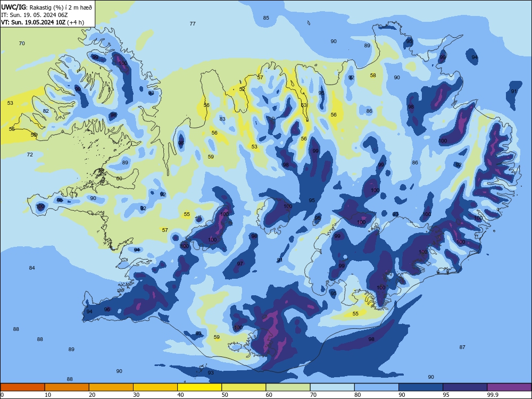Select the 90–95 dark blue legend swatch
Screen dimensions: 532x399
(x=421, y=387)
